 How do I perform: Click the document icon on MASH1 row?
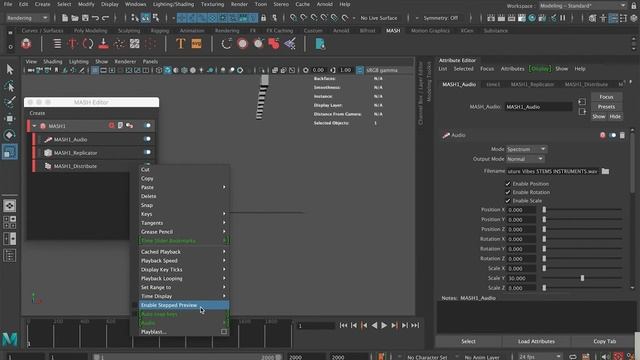pyautogui.click(x=120, y=126)
